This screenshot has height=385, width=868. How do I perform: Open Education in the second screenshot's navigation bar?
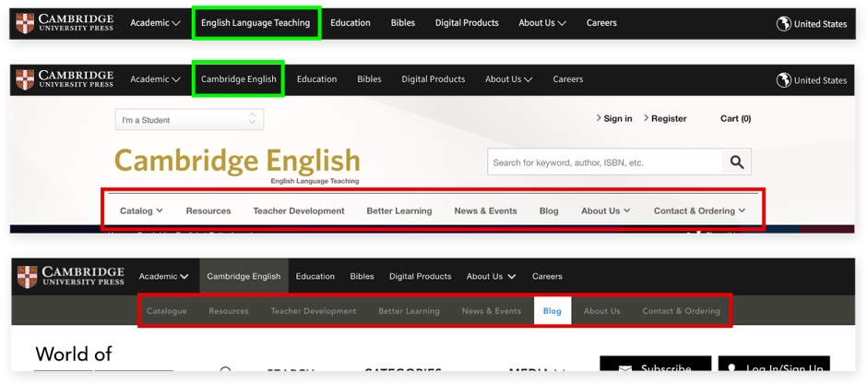[316, 79]
